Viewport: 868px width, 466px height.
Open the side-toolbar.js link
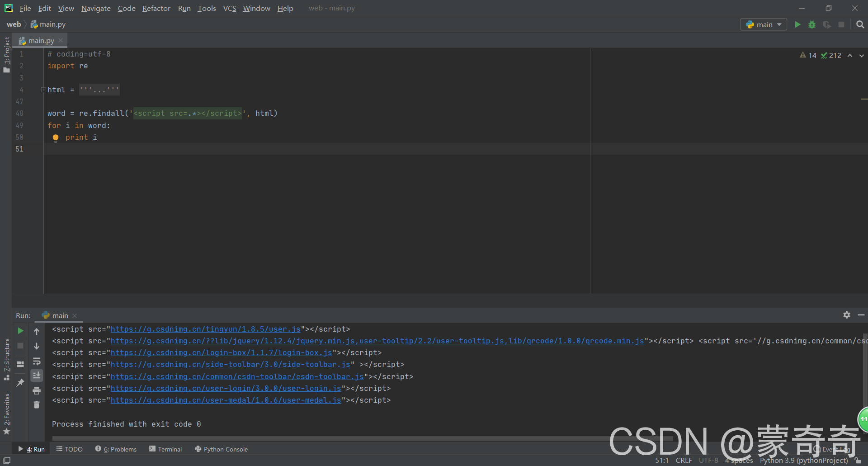click(x=231, y=365)
